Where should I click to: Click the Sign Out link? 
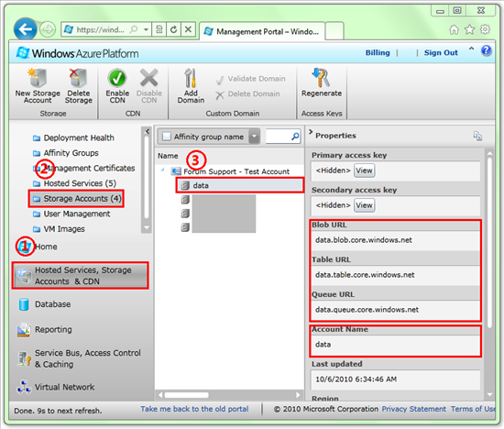tap(441, 53)
